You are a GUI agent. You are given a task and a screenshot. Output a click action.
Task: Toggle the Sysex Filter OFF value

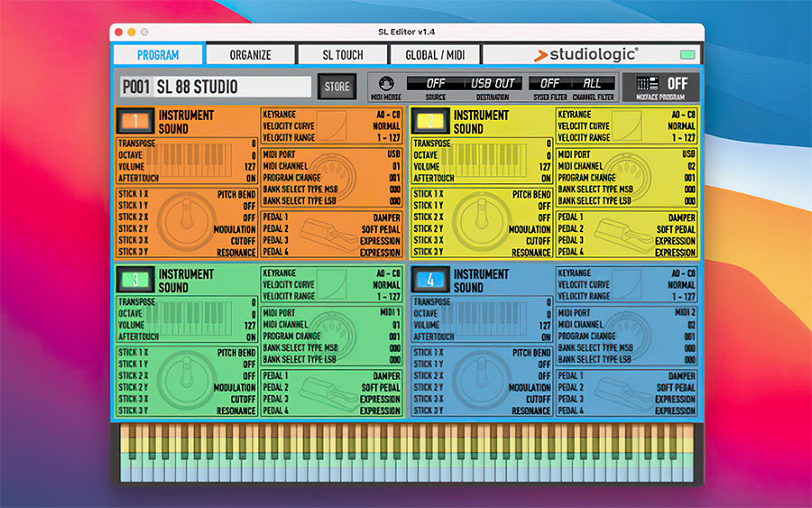click(549, 83)
